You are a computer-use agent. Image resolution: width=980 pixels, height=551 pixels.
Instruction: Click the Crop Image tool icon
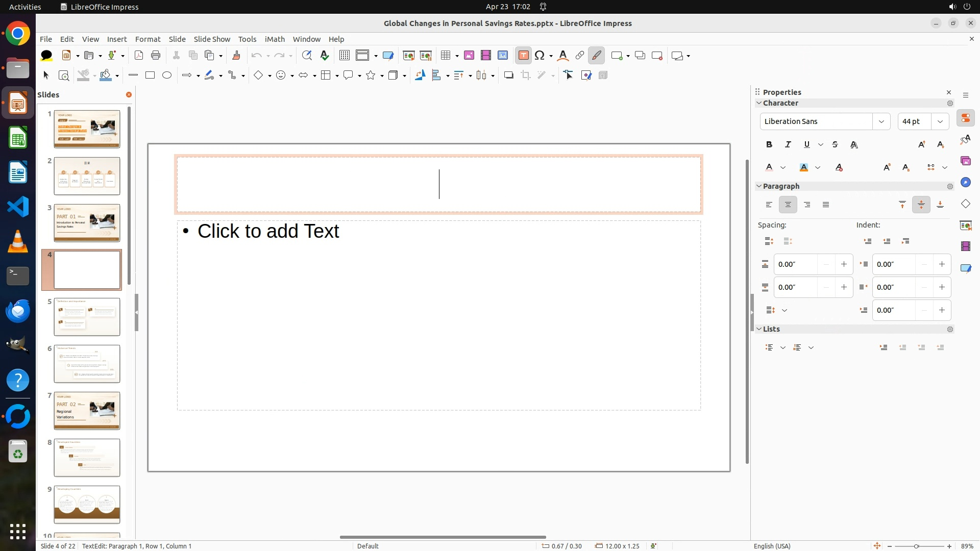[x=526, y=76]
